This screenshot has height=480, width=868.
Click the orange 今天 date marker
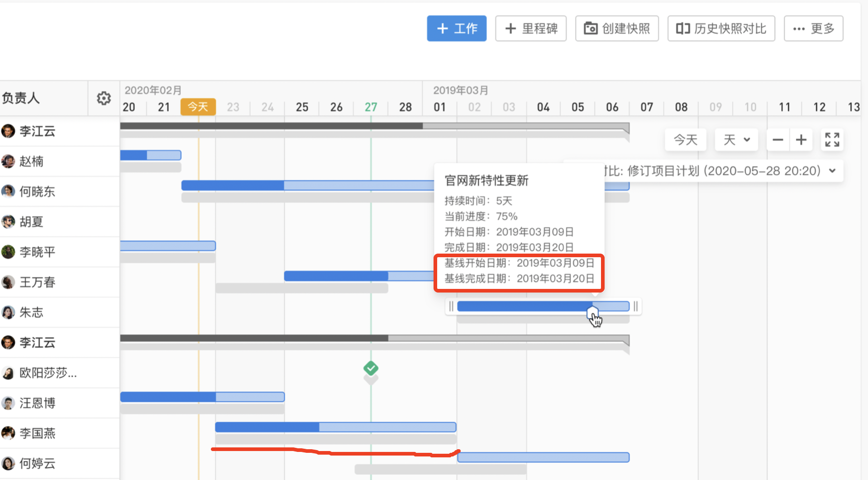(198, 107)
